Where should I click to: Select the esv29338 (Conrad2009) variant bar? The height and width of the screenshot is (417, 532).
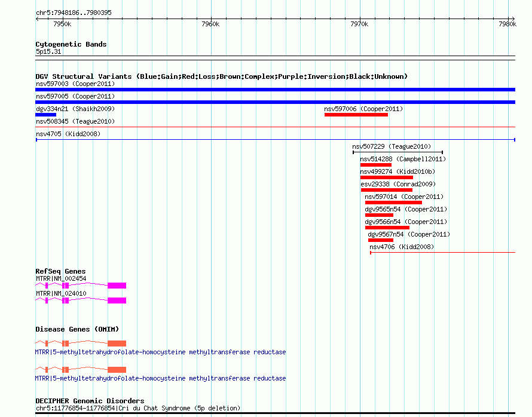point(386,190)
